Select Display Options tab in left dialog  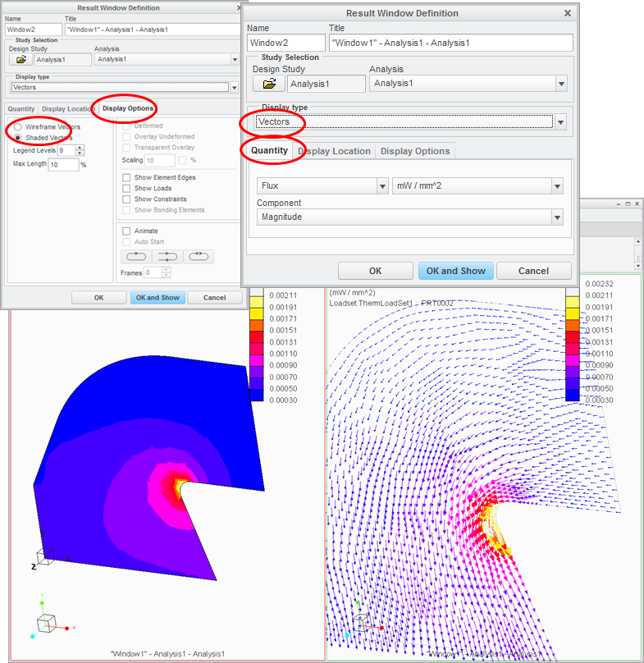coord(128,108)
